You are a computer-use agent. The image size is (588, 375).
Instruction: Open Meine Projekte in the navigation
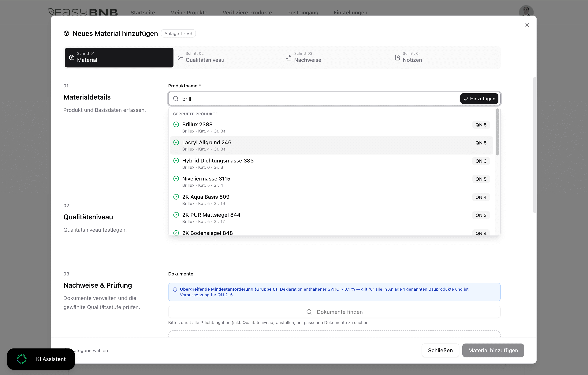(189, 13)
